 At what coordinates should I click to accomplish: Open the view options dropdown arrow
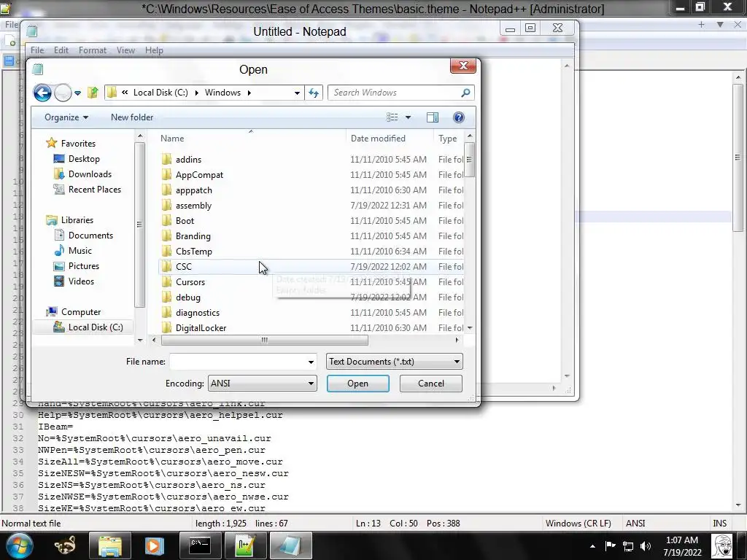pyautogui.click(x=408, y=117)
